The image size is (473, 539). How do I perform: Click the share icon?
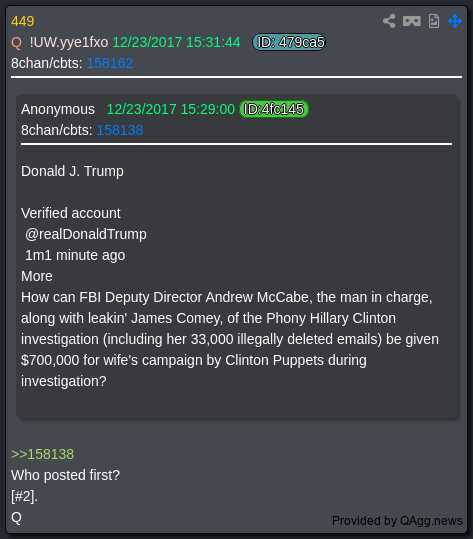[x=389, y=21]
